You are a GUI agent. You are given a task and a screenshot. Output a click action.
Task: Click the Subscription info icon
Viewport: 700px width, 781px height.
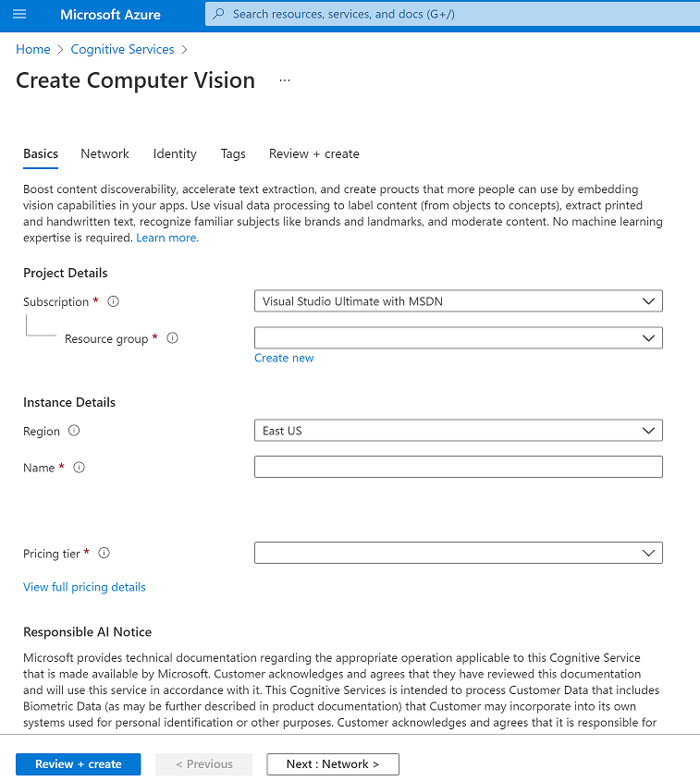coord(114,301)
